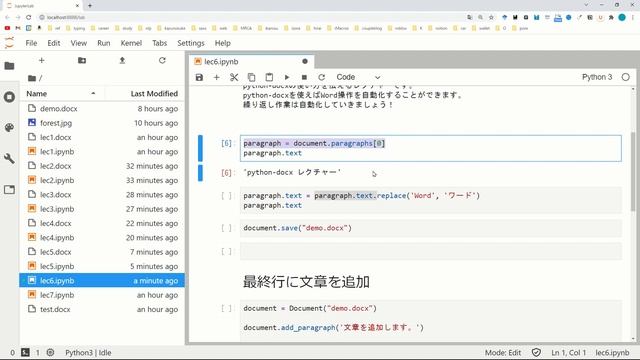Select forest.jpg in file list
The height and width of the screenshot is (360, 640).
pos(102,123)
